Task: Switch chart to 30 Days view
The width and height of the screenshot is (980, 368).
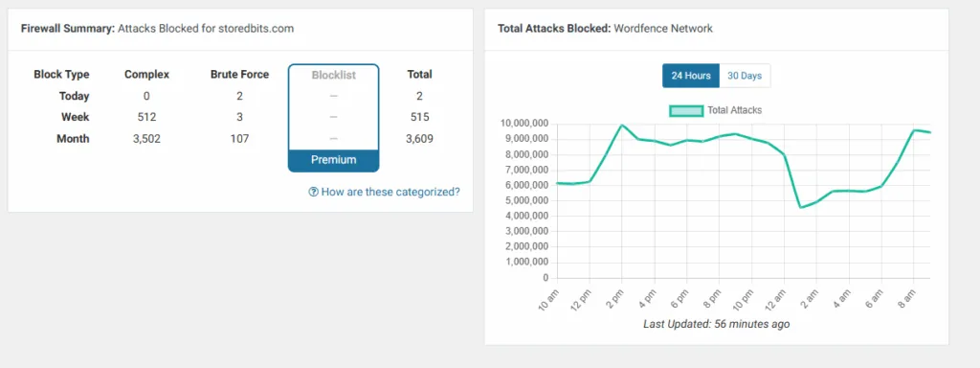Action: (745, 76)
